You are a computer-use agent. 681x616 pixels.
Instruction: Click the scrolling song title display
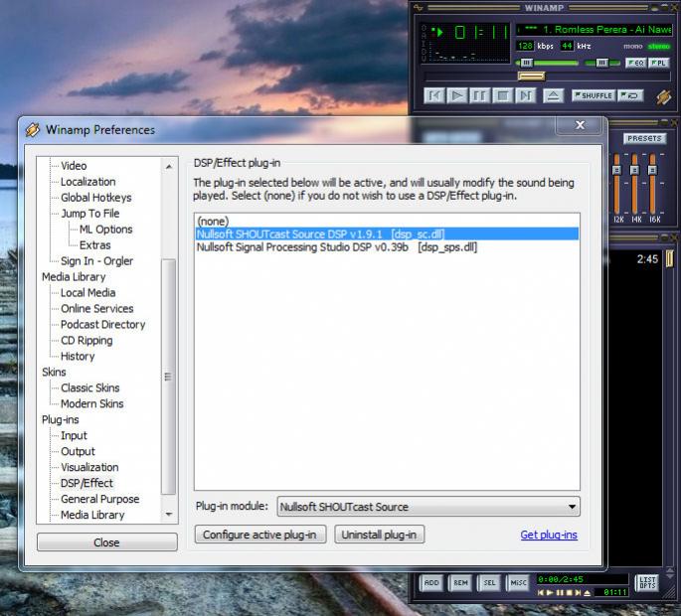click(x=595, y=30)
